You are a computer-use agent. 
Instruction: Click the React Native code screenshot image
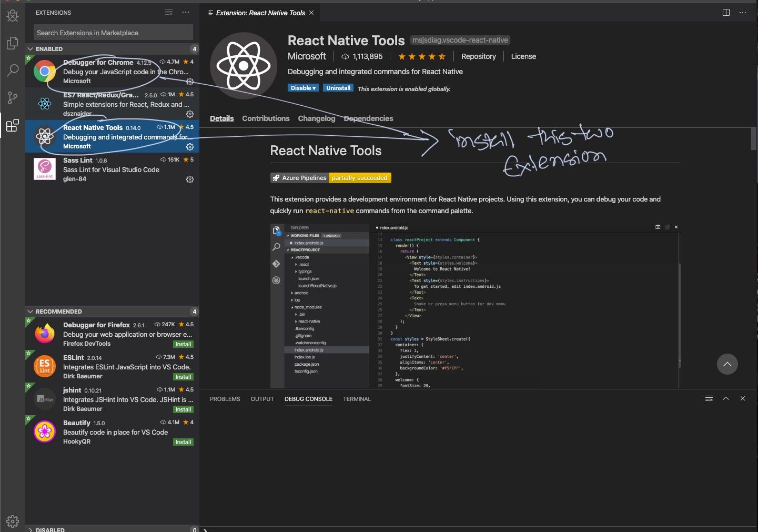click(474, 305)
